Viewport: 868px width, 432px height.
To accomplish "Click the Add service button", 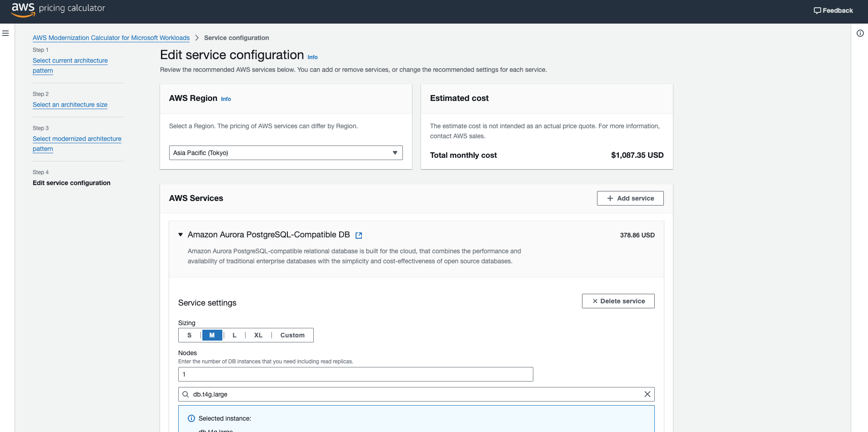I will pos(630,198).
